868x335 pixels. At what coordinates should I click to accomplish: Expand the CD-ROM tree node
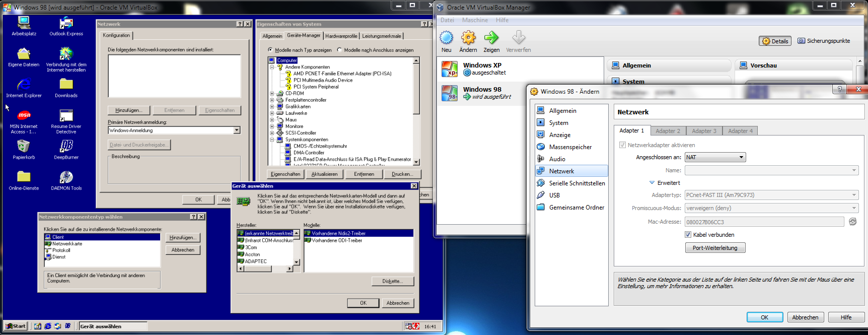click(x=272, y=93)
